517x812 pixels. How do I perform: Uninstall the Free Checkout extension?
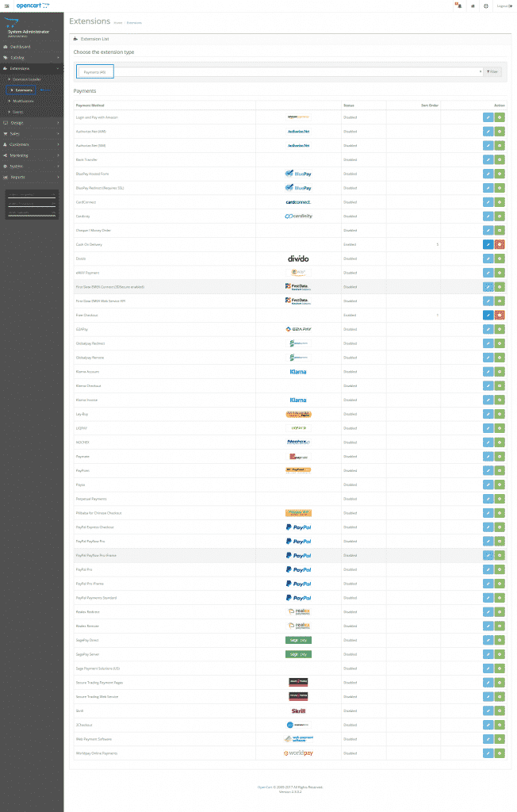[x=500, y=315]
